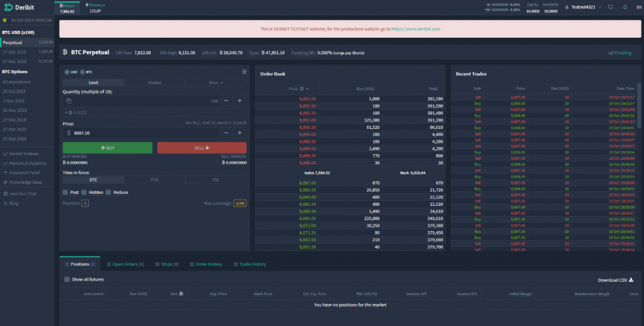Click the Bitcoin symbol beside BTC Perpetual

click(65, 52)
